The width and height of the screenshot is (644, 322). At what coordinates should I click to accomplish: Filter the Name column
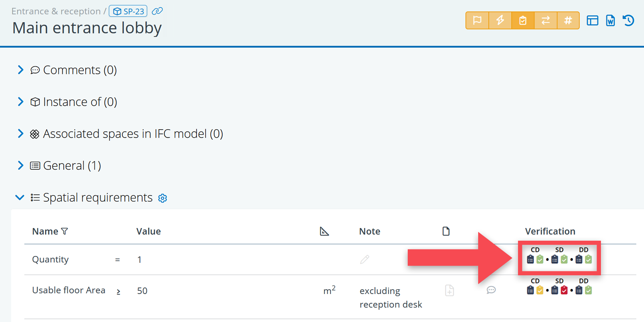[64, 231]
